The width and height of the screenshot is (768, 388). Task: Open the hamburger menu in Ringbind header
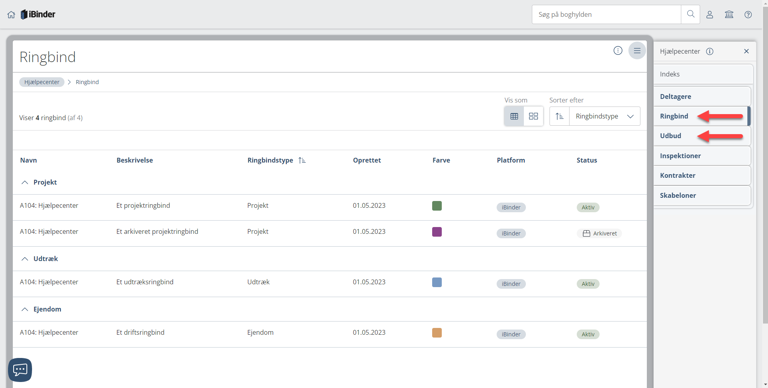tap(637, 50)
